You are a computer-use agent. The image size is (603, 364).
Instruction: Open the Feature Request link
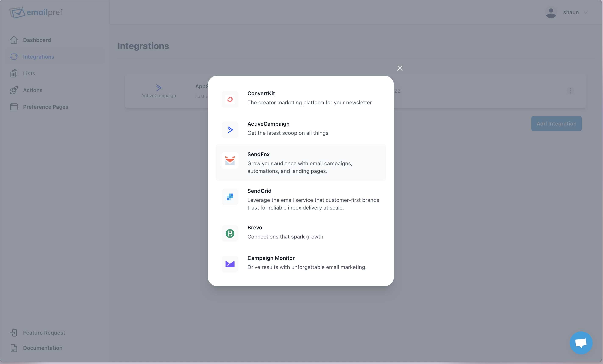point(44,333)
